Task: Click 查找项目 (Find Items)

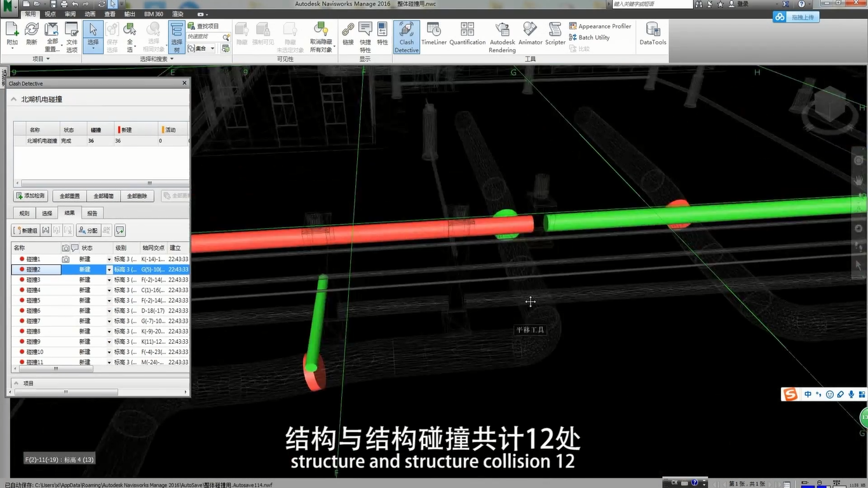Action: (x=203, y=26)
